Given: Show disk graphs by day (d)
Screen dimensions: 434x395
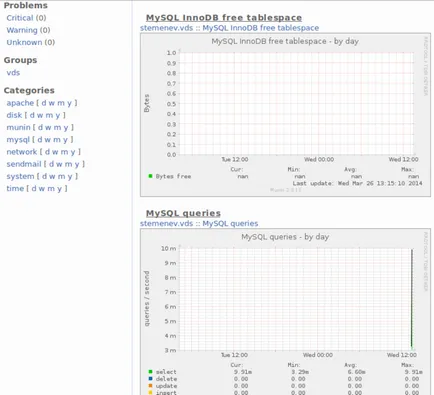Looking at the screenshot, I should 32,115.
